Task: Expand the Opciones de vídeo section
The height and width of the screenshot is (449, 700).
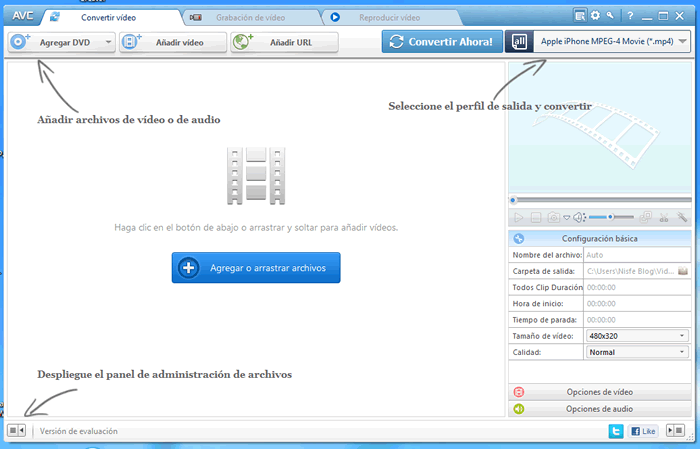Action: [598, 392]
